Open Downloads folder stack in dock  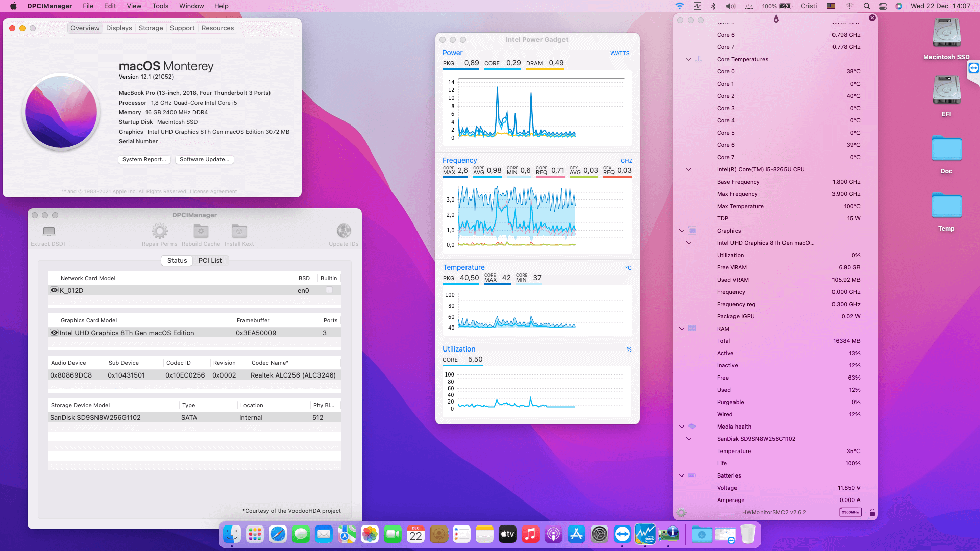pyautogui.click(x=702, y=534)
